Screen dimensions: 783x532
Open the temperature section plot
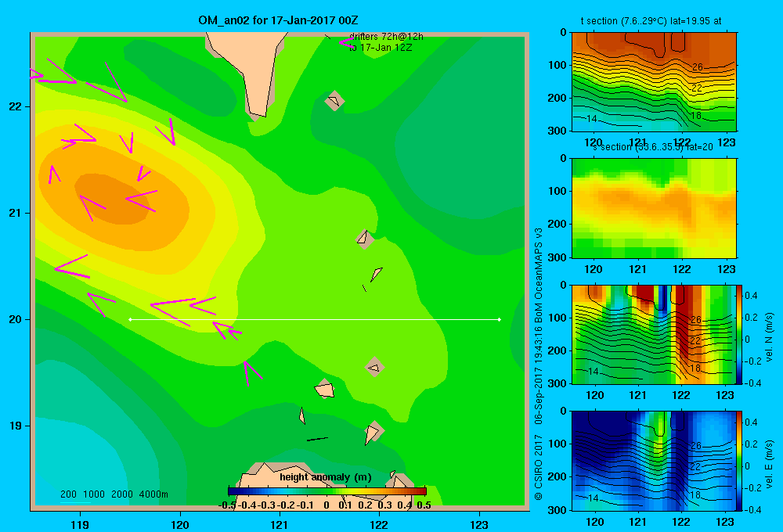click(654, 82)
